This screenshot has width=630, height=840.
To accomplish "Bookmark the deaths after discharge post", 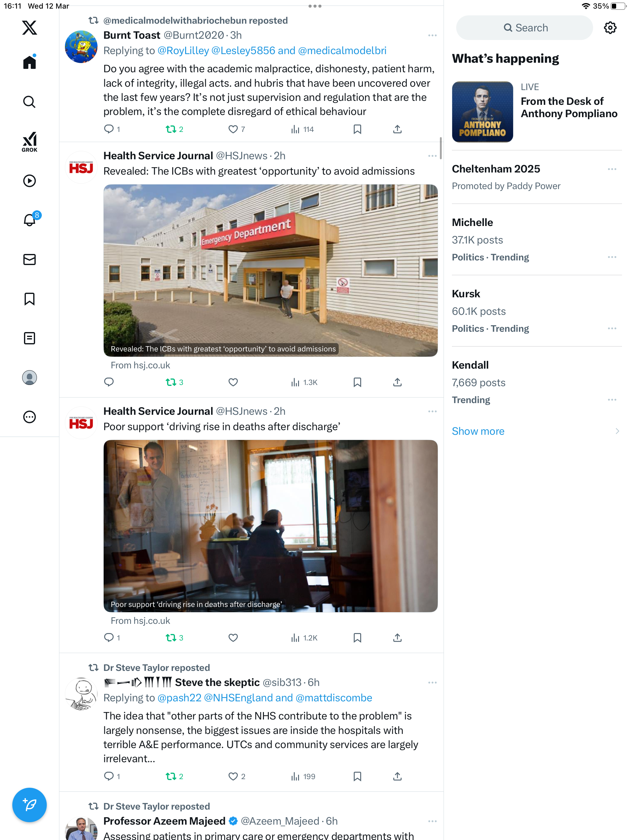I will [x=357, y=638].
